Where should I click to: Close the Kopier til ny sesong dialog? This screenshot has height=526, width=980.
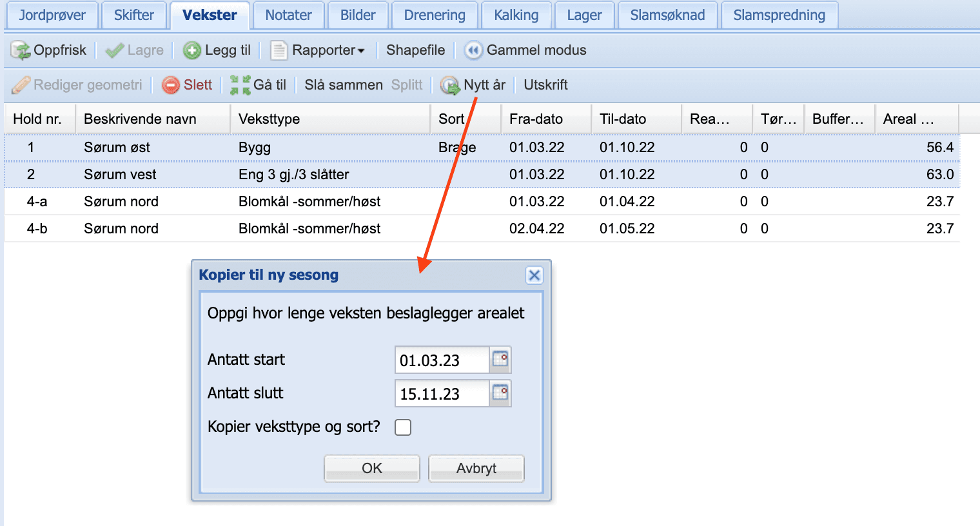tap(534, 276)
